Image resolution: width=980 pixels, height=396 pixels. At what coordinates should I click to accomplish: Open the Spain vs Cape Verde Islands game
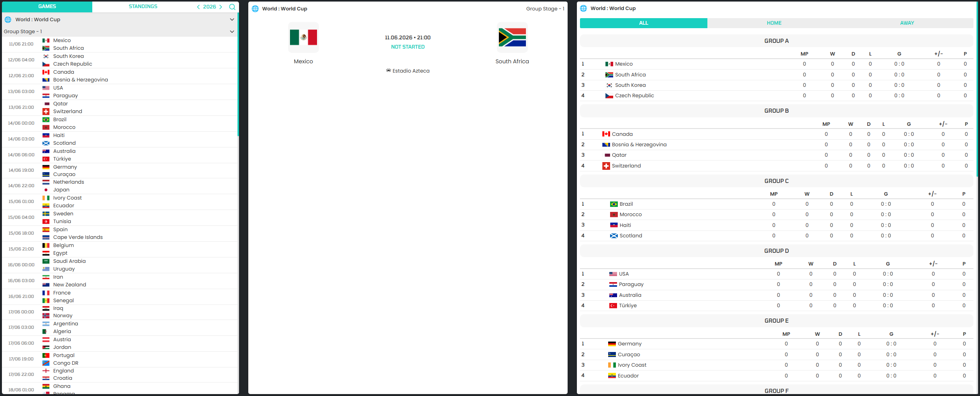pyautogui.click(x=120, y=234)
